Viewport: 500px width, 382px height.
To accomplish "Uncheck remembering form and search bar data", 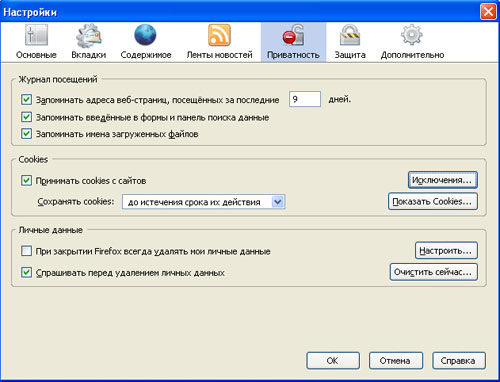I will [x=26, y=117].
